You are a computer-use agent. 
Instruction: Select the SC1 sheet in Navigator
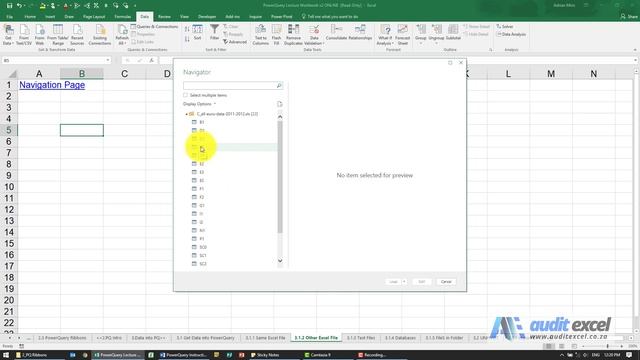point(203,256)
